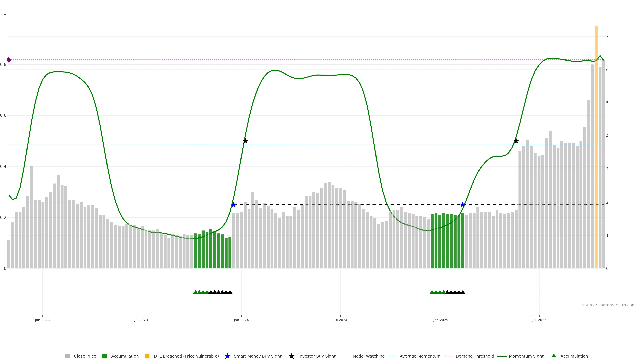Click the black star legend icon
Screen dimensions: 644x362
coord(291,356)
